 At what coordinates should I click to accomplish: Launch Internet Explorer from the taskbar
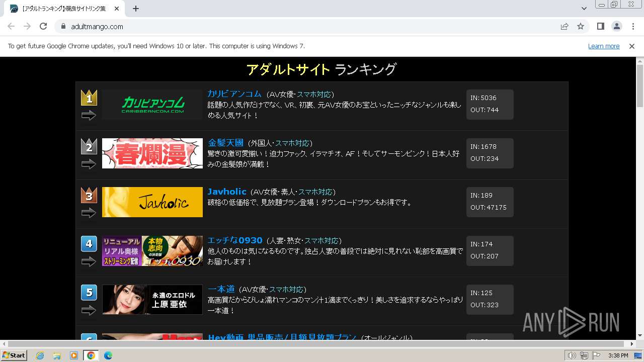pos(40,355)
